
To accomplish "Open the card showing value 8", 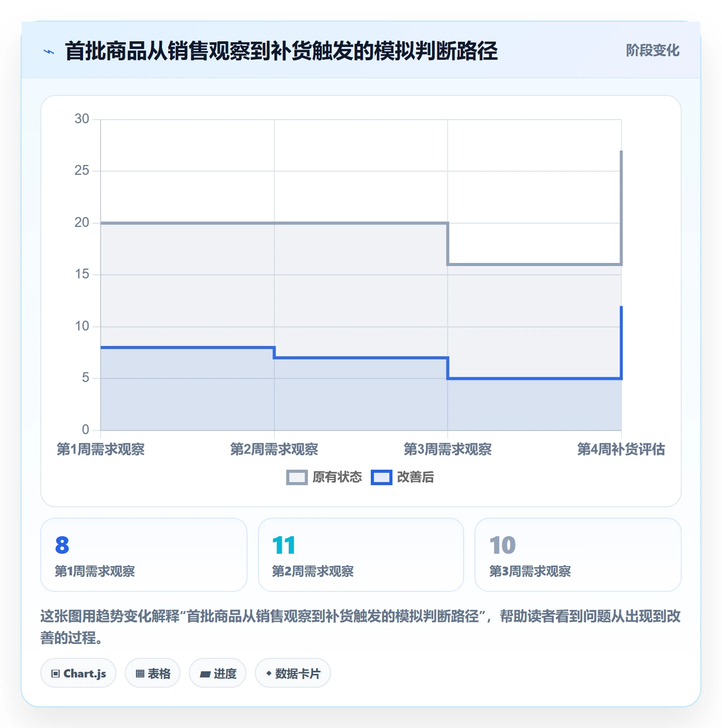I will (144, 555).
